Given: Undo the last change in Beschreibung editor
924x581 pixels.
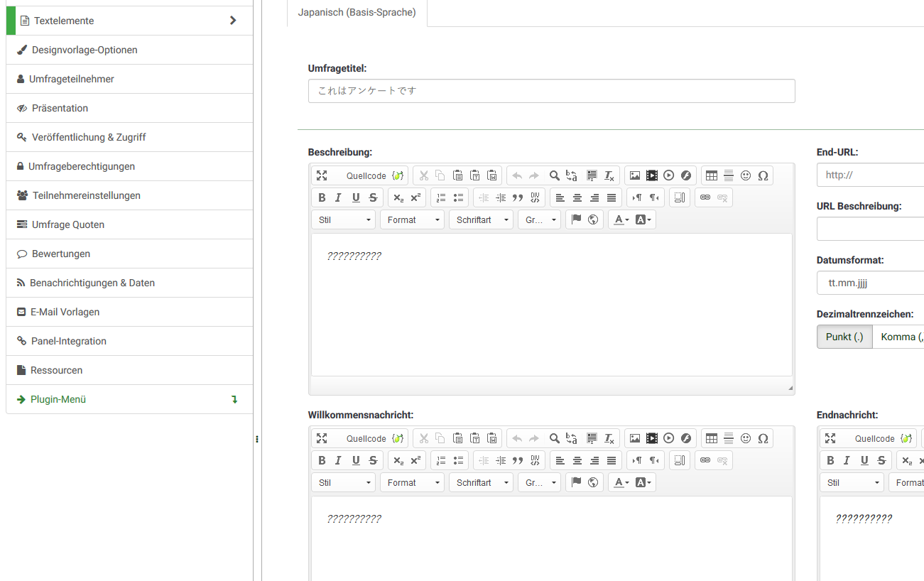Looking at the screenshot, I should coord(517,175).
